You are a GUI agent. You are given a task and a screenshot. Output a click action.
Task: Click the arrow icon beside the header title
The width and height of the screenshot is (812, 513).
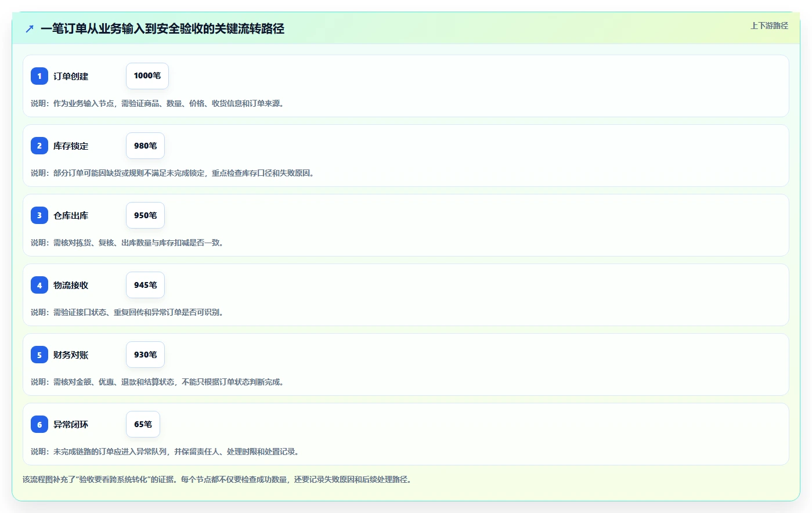(30, 28)
